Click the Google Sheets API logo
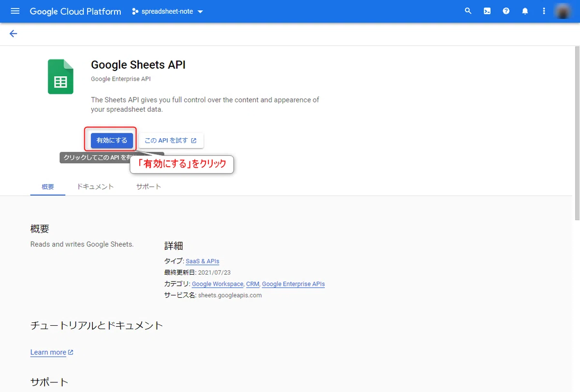Screen dimensions: 580x392 60,76
